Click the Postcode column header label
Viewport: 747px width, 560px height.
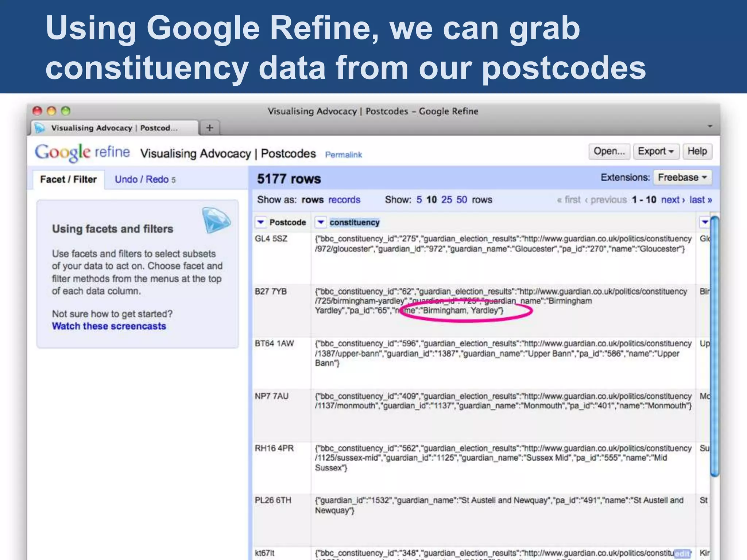coord(287,222)
